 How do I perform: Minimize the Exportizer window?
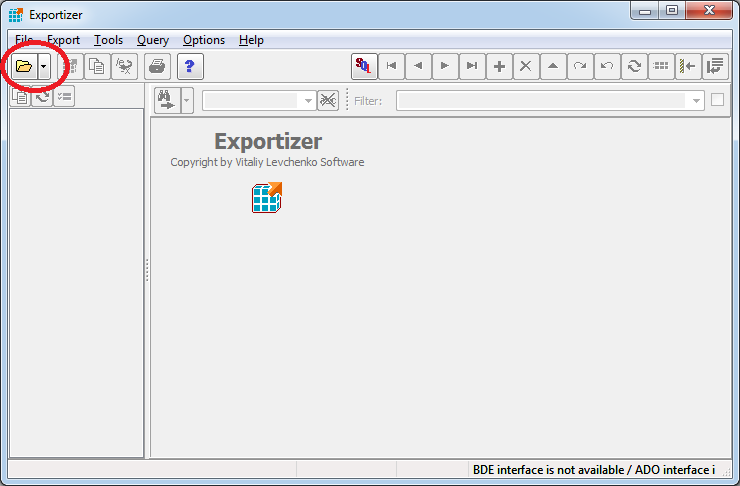click(645, 10)
